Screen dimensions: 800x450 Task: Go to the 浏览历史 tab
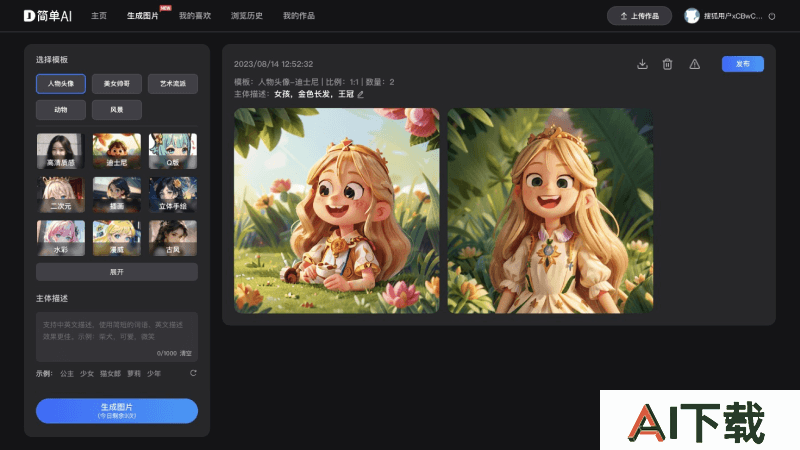(x=246, y=16)
